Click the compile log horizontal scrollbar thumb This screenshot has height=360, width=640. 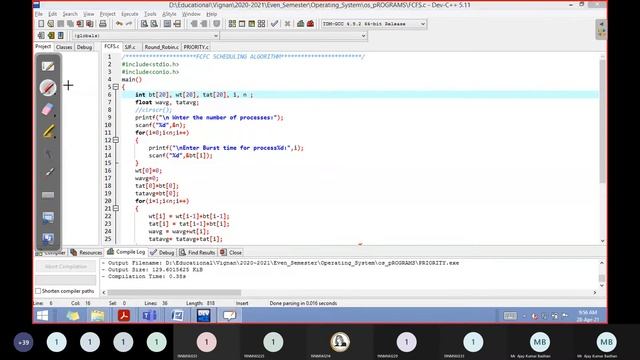point(174,292)
